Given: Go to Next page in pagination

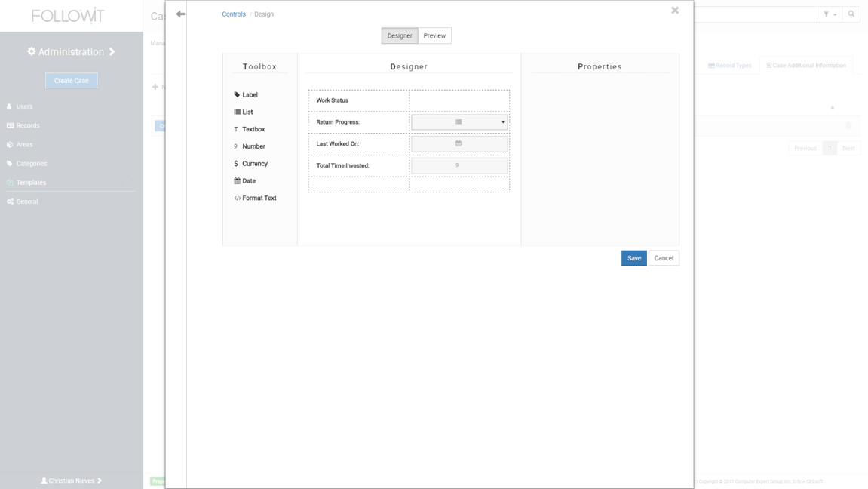Looking at the screenshot, I should (848, 149).
